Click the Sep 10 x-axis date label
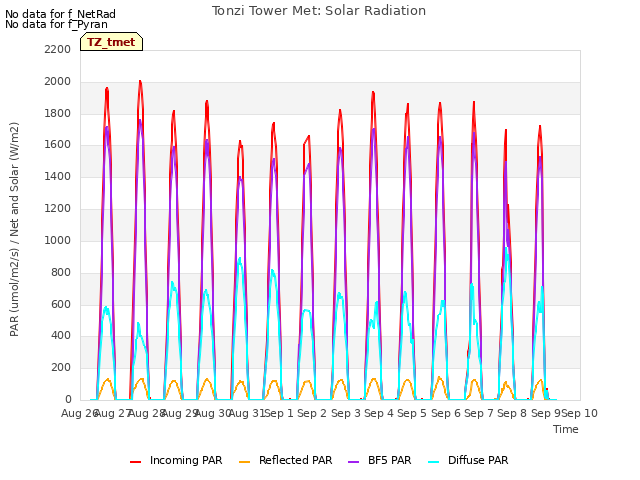640x480 pixels. (x=580, y=413)
